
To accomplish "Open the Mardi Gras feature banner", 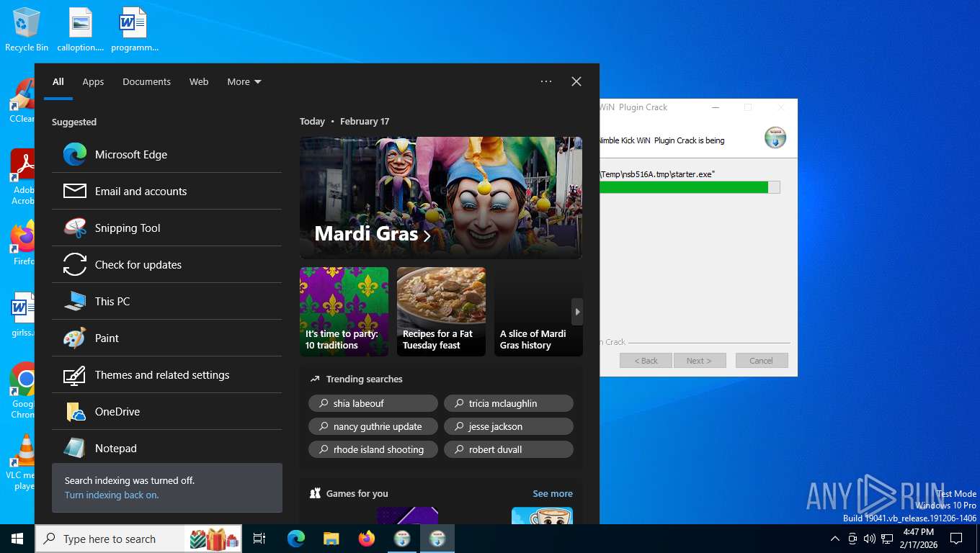I will point(441,197).
